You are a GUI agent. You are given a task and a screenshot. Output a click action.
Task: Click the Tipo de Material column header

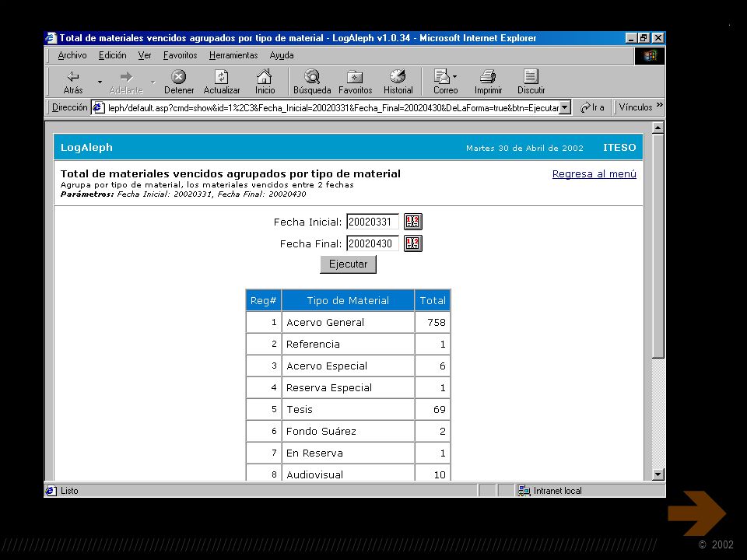click(348, 300)
